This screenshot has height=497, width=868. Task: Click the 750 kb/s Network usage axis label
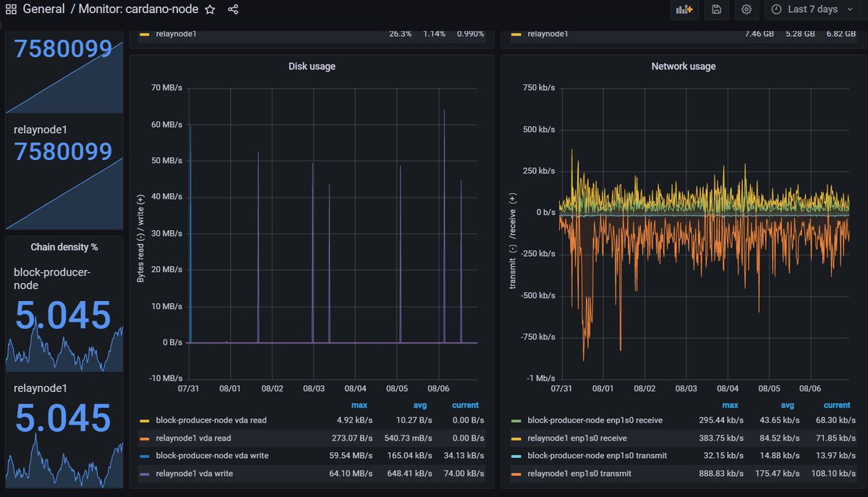tap(539, 88)
